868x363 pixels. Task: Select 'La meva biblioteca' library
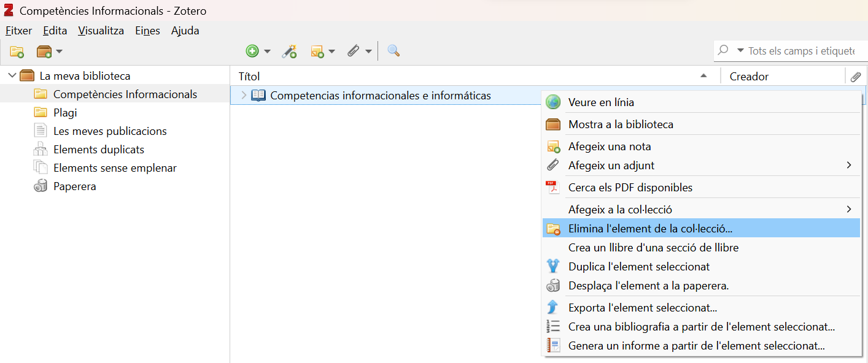[x=85, y=76]
